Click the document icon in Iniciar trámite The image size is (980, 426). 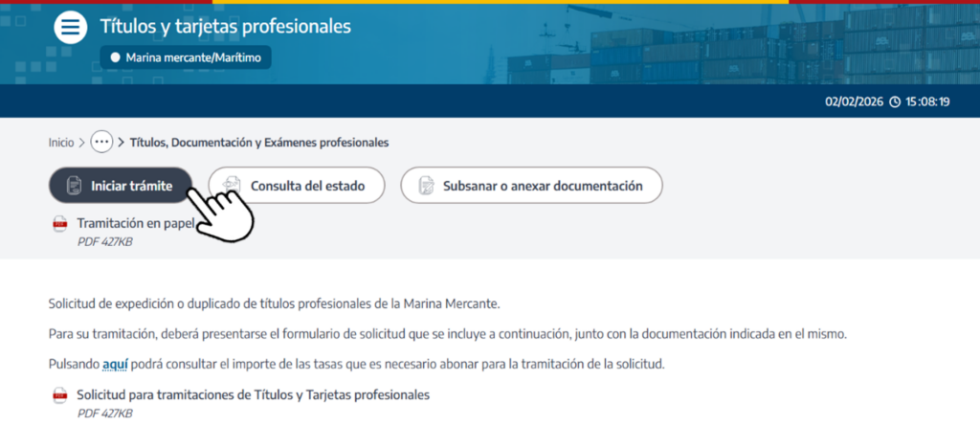point(73,186)
